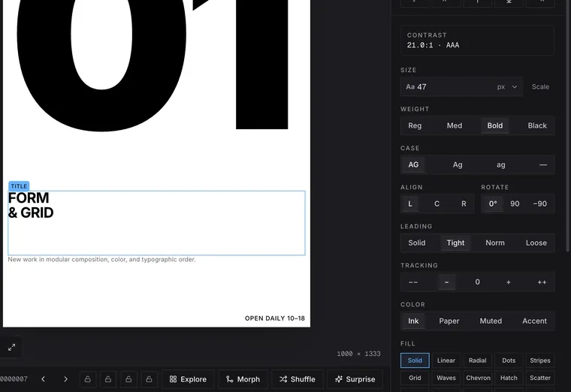Set weight to Med
Screen dimensions: 571x392
455,125
